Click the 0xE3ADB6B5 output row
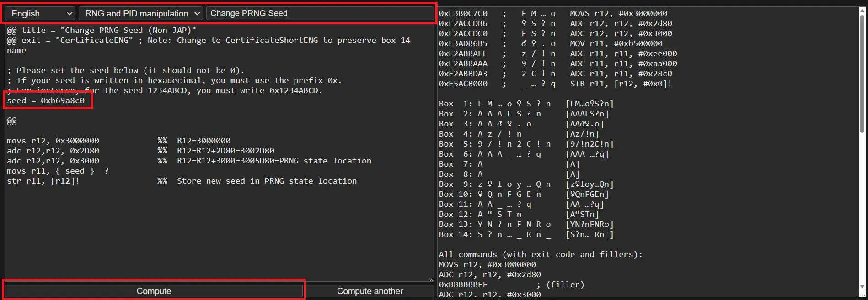Viewport: 868px width, 300px height. click(x=551, y=43)
